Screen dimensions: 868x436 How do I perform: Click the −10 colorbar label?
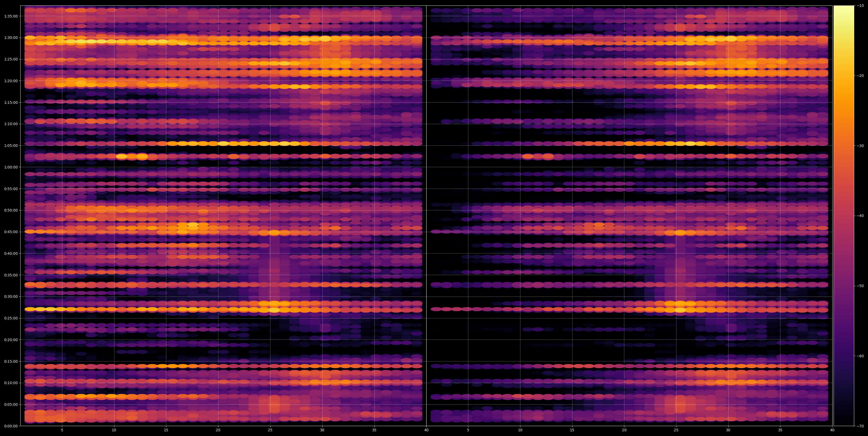point(860,5)
